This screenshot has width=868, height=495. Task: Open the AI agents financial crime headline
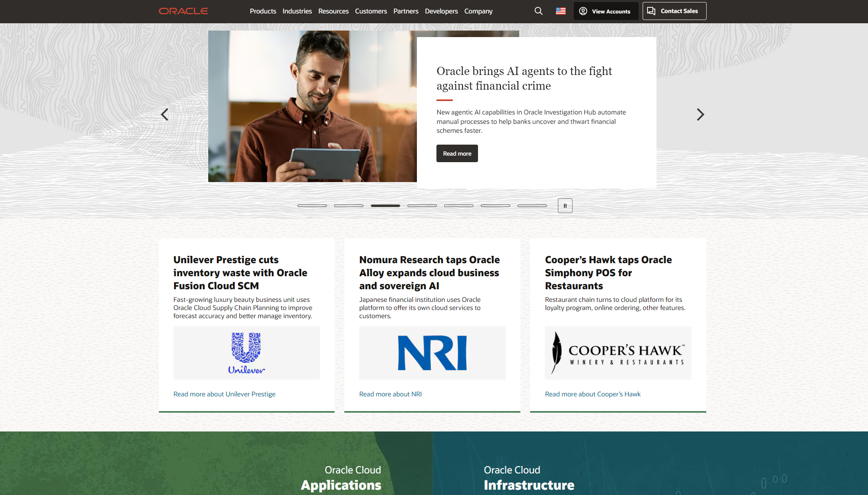pos(524,78)
